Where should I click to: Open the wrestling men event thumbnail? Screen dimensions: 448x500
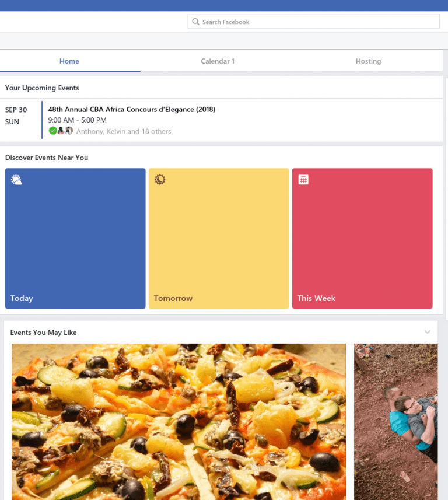(395, 422)
